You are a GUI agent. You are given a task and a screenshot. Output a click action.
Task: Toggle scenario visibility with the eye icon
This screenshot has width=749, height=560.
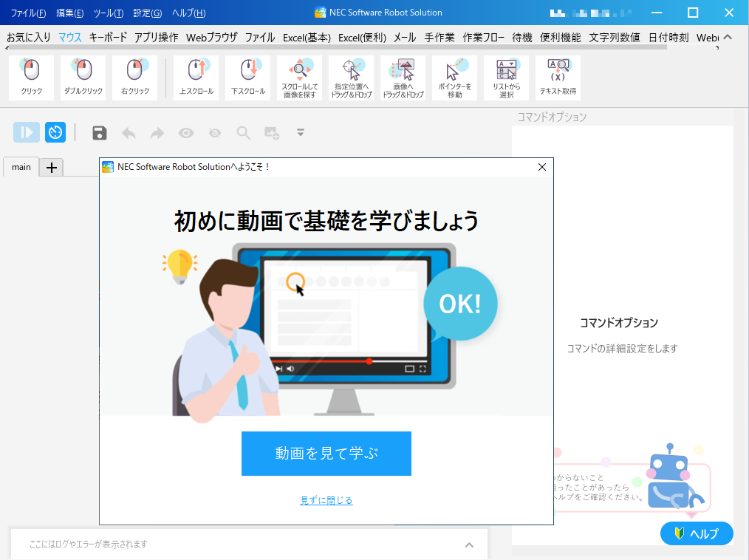point(185,132)
